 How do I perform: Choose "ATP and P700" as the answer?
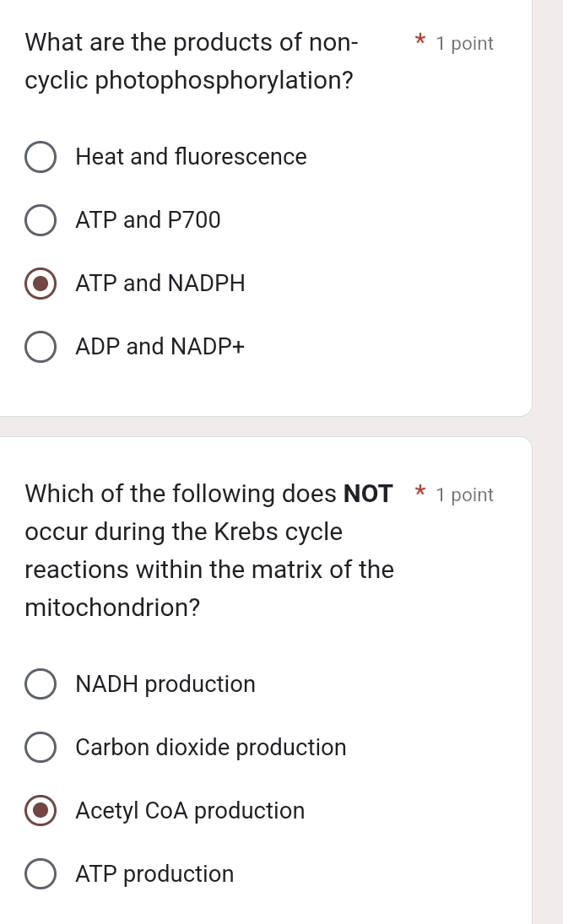[41, 220]
